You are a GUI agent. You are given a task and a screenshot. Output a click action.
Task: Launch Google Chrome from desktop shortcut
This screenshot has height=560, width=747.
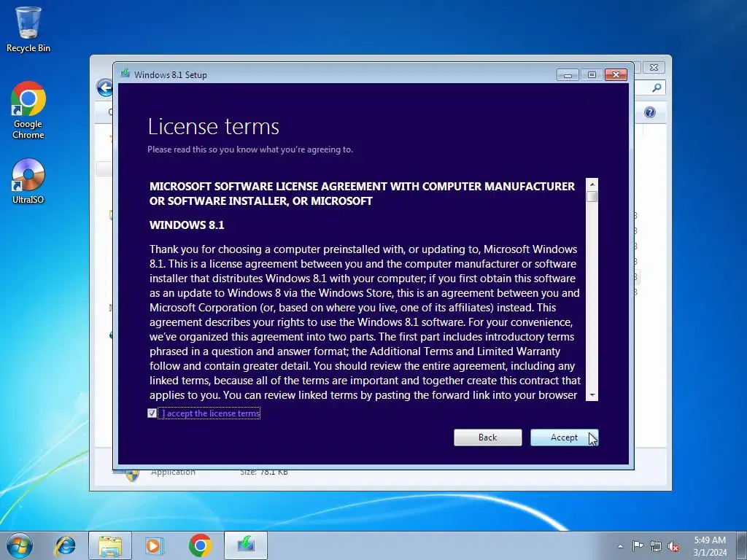click(28, 110)
